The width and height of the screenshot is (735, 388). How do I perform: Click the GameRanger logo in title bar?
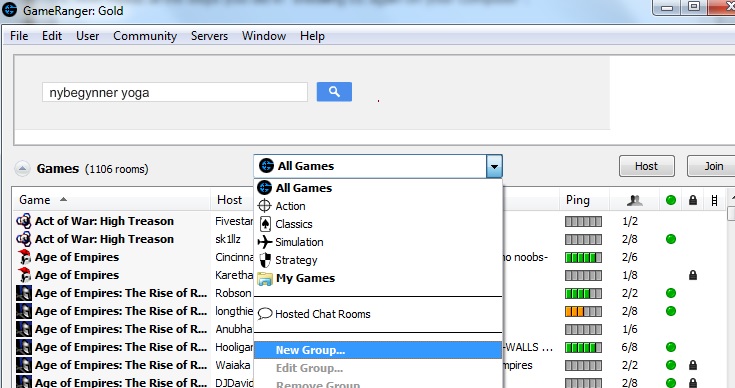click(x=10, y=10)
